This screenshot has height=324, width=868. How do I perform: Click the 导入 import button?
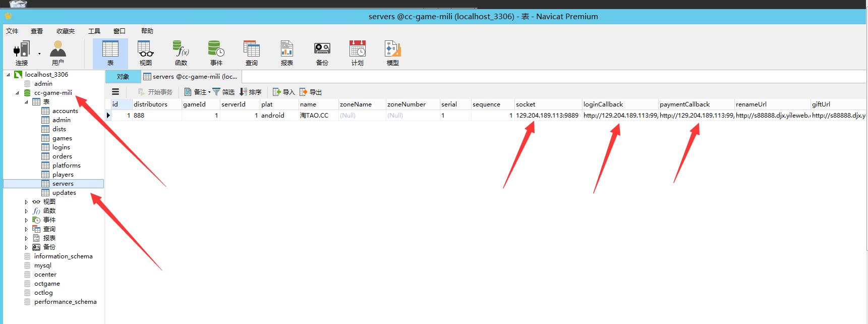(x=283, y=92)
